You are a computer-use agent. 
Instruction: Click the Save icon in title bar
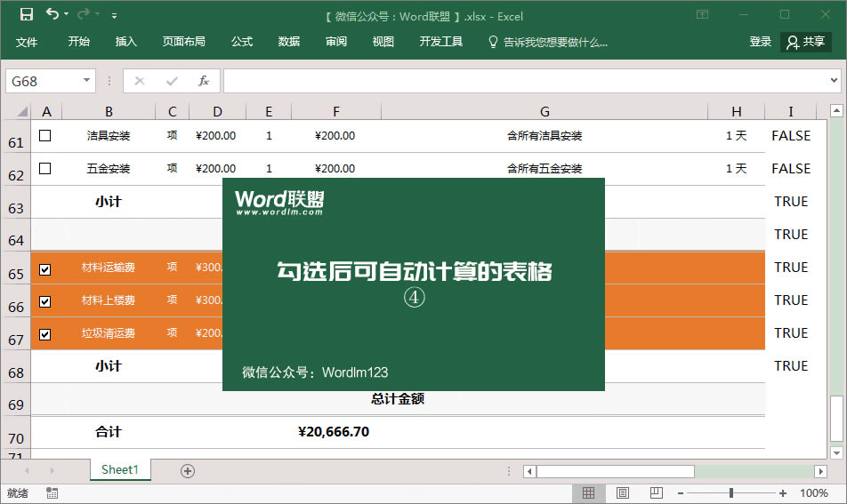coord(26,14)
